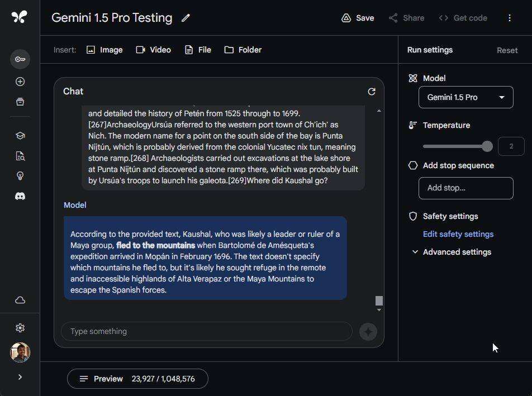Focus the 'Type something' chat input
The height and width of the screenshot is (396, 532).
coord(207,331)
